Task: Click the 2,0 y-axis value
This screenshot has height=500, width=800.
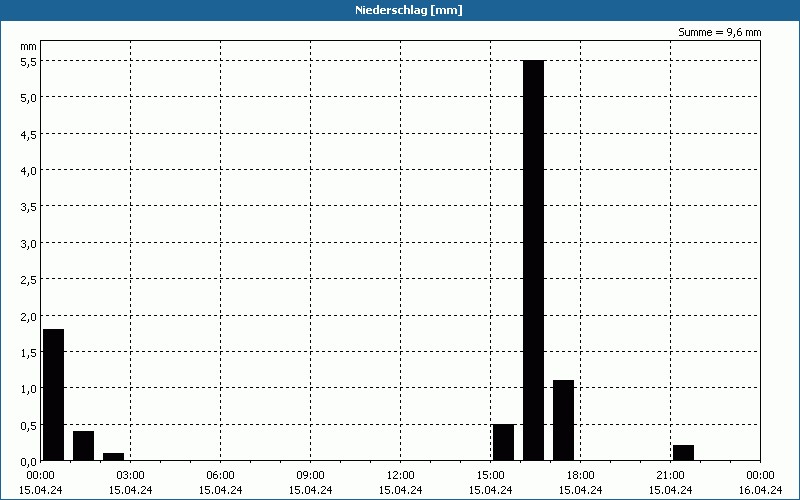Action: click(x=29, y=316)
